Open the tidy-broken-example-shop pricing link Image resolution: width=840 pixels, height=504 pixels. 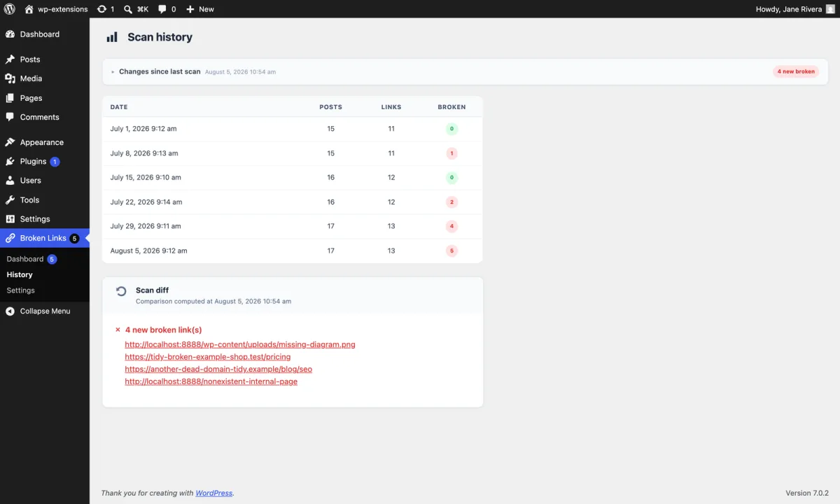click(x=208, y=357)
